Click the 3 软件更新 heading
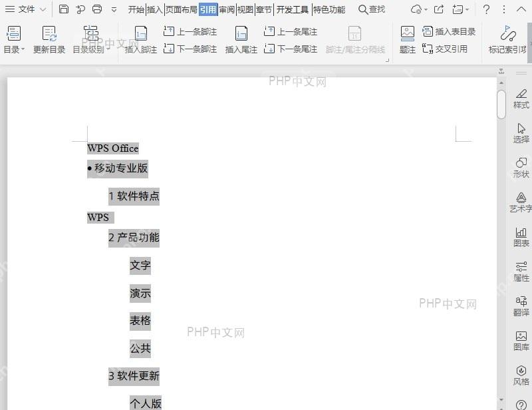The image size is (532, 410). tap(134, 376)
